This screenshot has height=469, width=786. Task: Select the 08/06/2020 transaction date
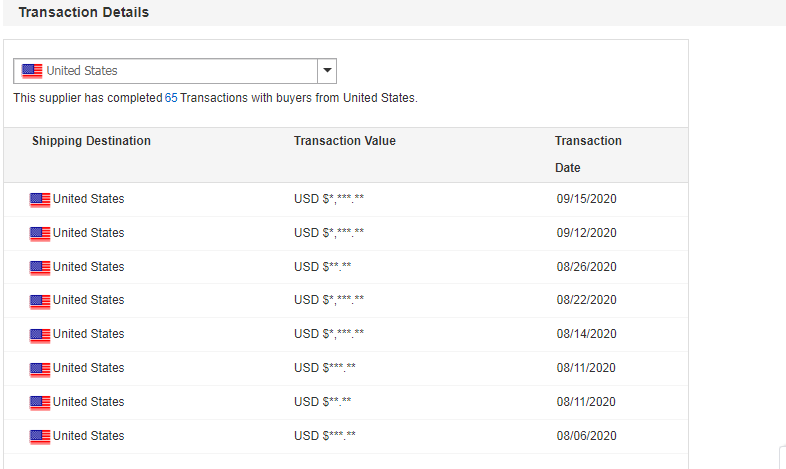586,436
